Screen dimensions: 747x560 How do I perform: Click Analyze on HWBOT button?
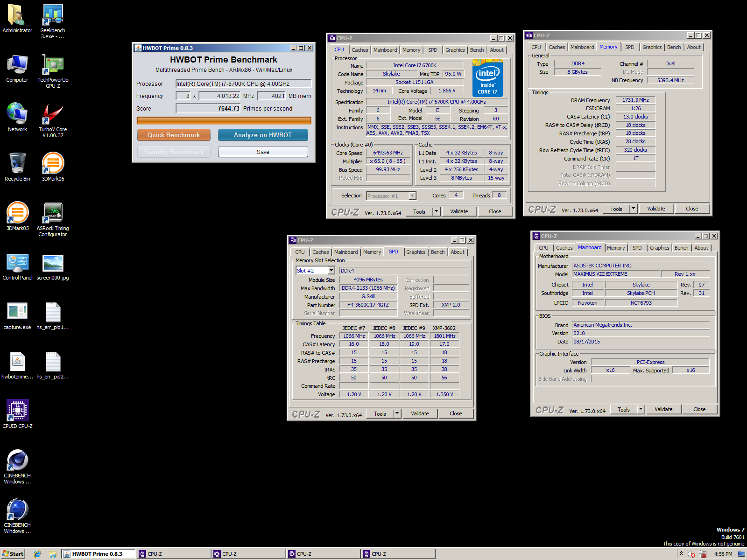(x=263, y=135)
